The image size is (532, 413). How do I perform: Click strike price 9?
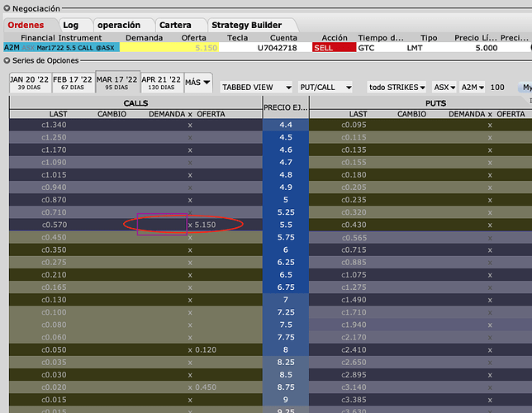point(286,400)
